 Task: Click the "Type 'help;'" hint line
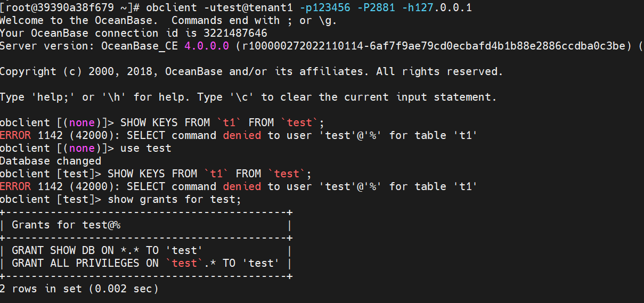point(248,97)
